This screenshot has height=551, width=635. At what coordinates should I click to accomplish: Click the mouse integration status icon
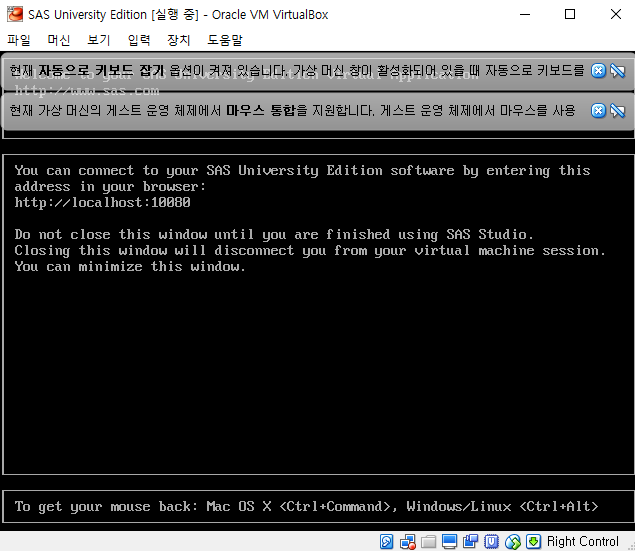coord(513,541)
